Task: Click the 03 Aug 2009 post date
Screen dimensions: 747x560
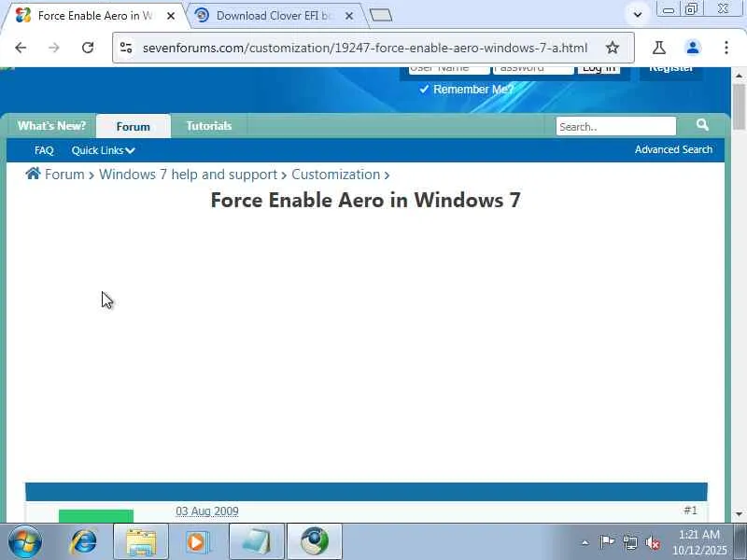Action: (207, 511)
